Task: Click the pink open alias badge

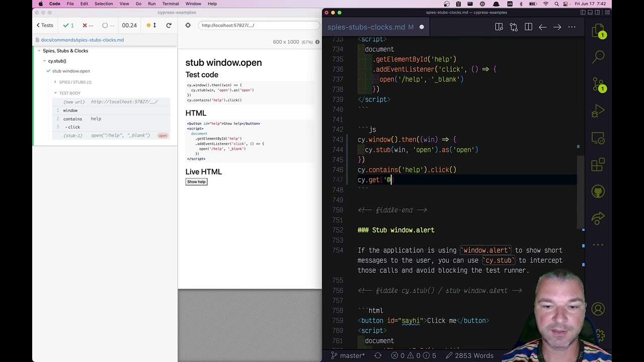Action: pyautogui.click(x=163, y=136)
